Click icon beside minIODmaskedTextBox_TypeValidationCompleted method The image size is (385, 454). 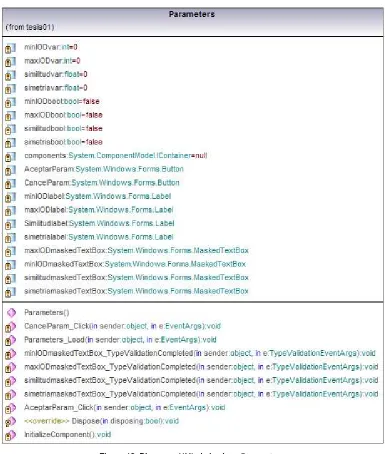(10, 354)
